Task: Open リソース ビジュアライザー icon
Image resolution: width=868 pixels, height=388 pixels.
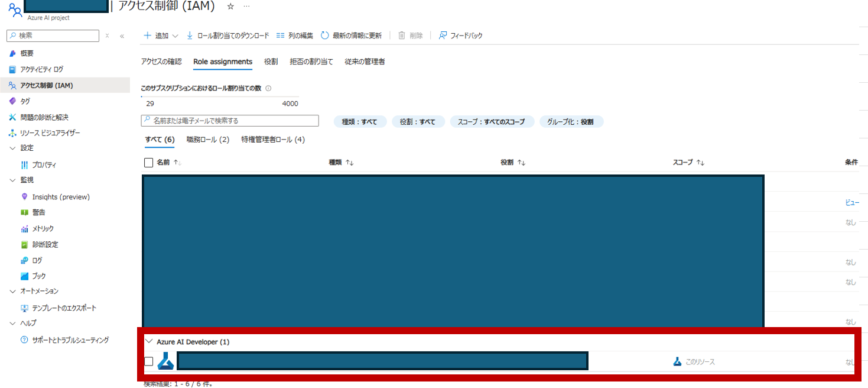Action: coord(12,133)
